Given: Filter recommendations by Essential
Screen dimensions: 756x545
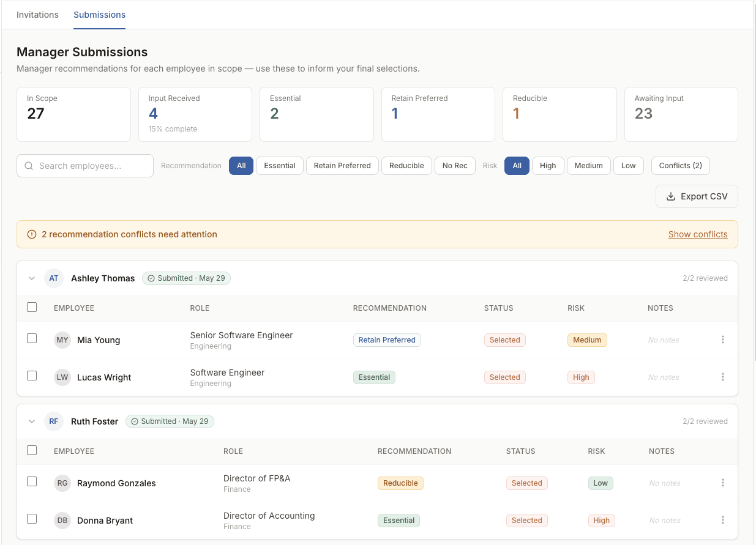Looking at the screenshot, I should click(280, 166).
